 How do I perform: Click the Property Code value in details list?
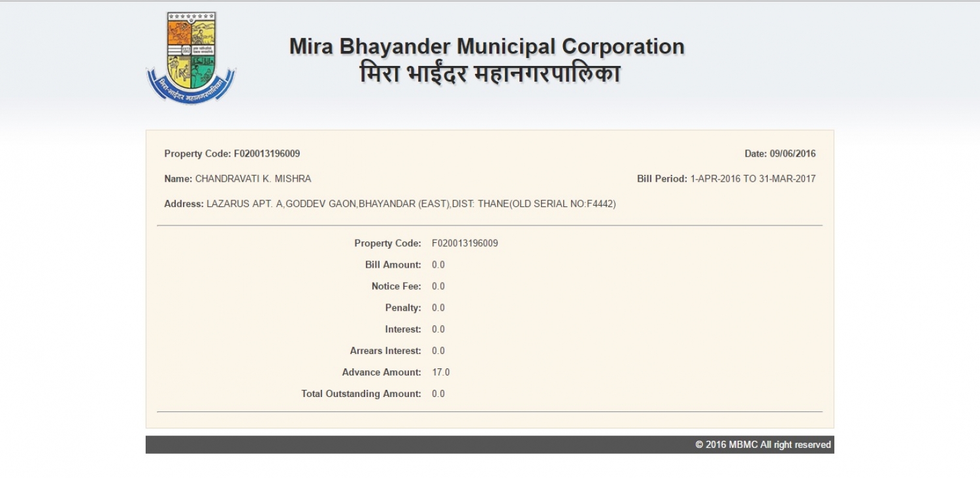click(465, 244)
